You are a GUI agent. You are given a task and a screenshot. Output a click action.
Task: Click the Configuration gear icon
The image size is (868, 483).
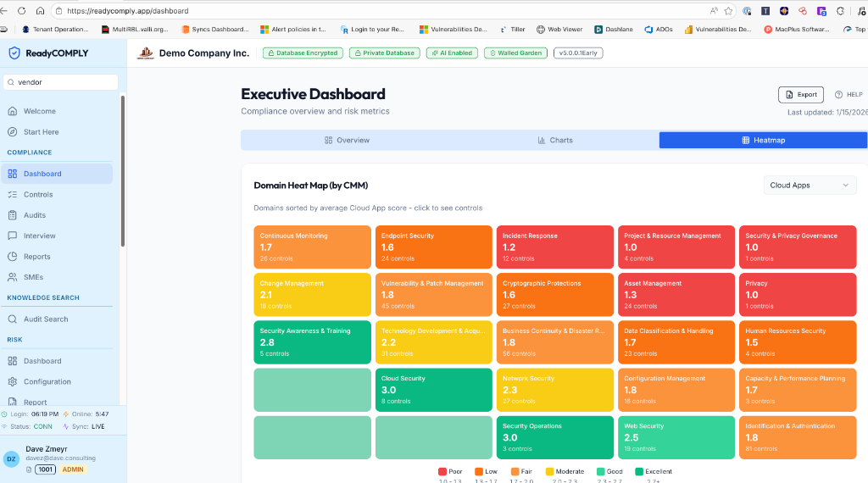pos(12,382)
